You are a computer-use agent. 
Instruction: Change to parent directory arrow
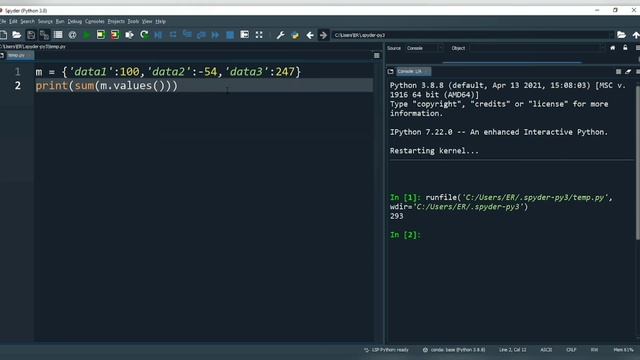(x=636, y=35)
